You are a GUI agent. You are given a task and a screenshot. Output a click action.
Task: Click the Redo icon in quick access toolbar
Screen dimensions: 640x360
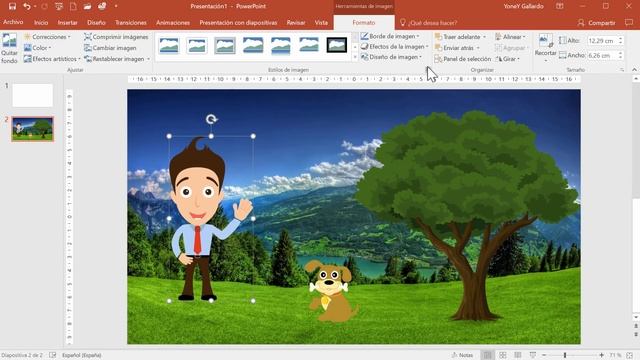(44, 6)
